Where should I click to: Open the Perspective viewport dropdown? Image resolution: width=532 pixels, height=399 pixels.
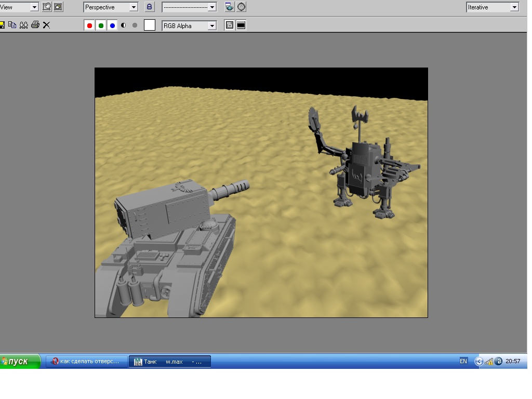pos(111,7)
